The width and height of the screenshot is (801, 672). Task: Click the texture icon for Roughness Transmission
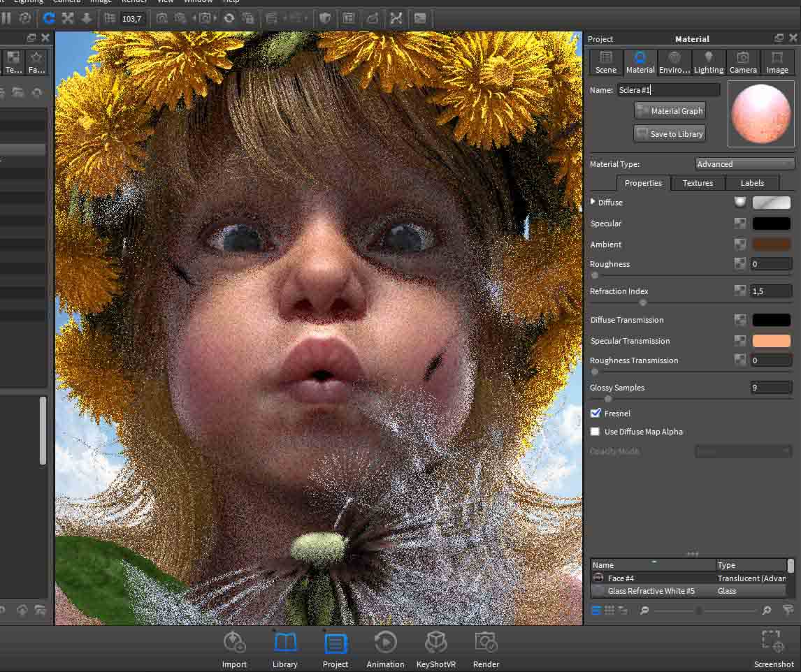pyautogui.click(x=739, y=360)
